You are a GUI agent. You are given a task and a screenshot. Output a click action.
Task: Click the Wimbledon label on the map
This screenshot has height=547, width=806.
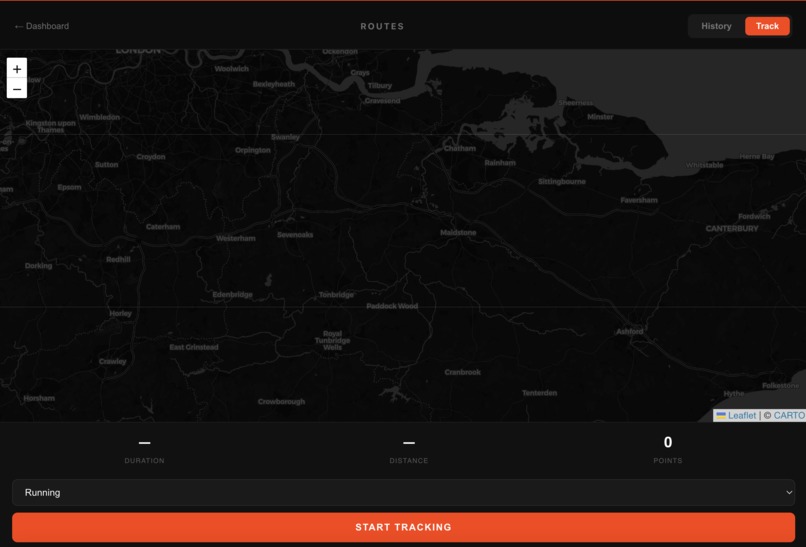pos(100,117)
